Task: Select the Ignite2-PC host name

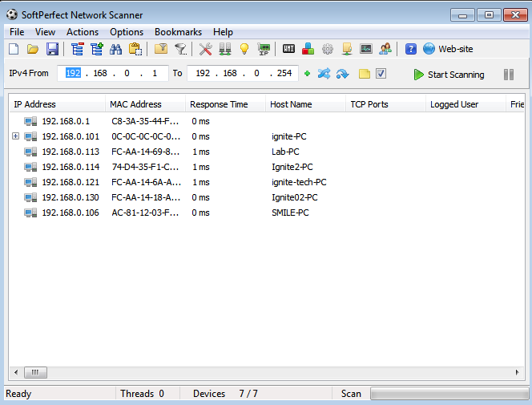Action: [x=292, y=167]
